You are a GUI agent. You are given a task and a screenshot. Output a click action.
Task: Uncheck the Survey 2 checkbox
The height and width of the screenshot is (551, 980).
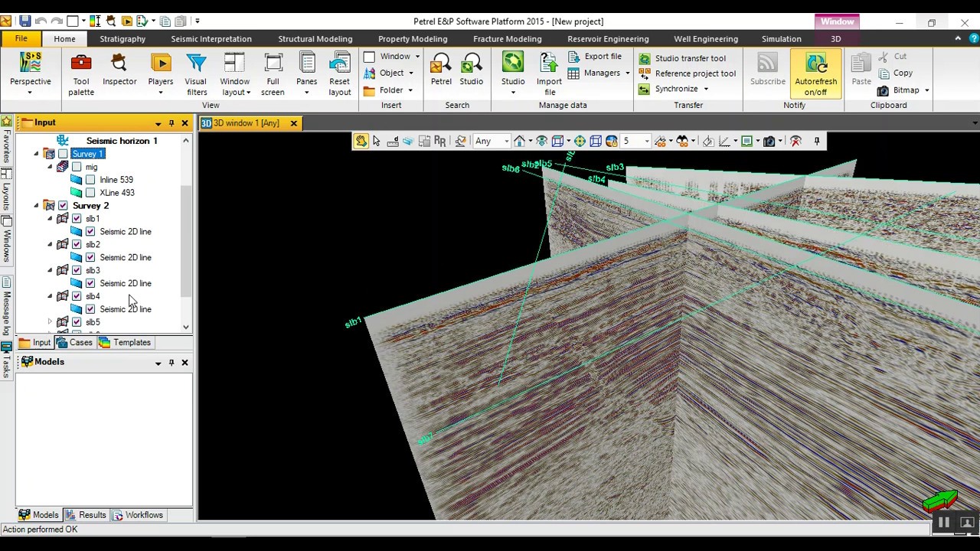63,206
